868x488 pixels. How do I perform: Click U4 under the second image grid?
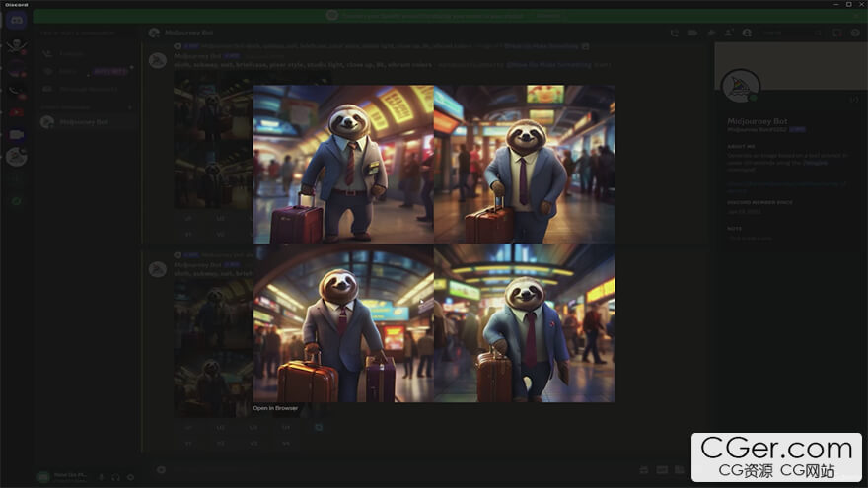click(286, 427)
